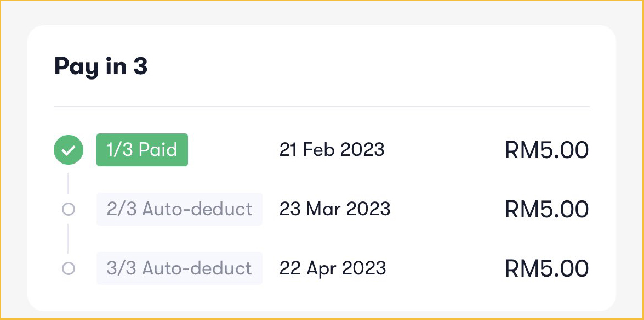The image size is (644, 320).
Task: Click the timeline line between second and third installments
Action: point(68,239)
